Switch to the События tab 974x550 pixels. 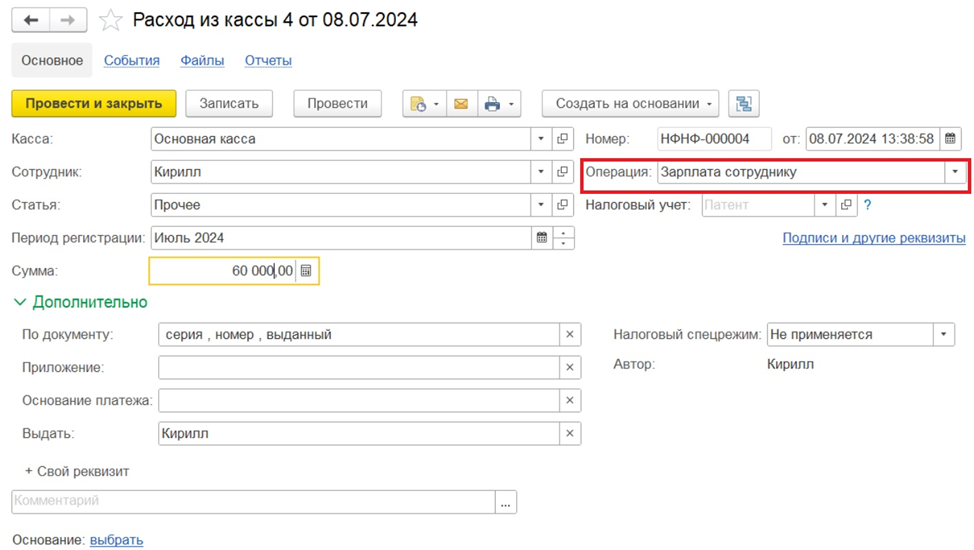[x=132, y=60]
